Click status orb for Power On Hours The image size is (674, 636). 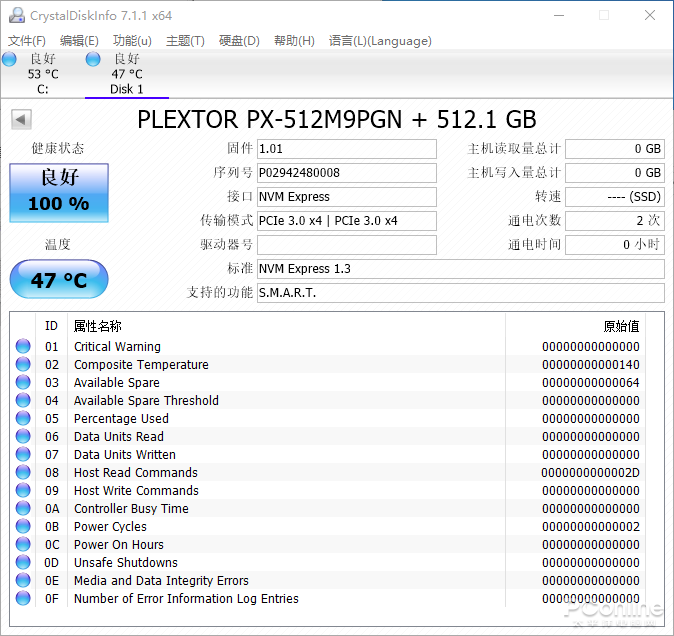coord(23,545)
